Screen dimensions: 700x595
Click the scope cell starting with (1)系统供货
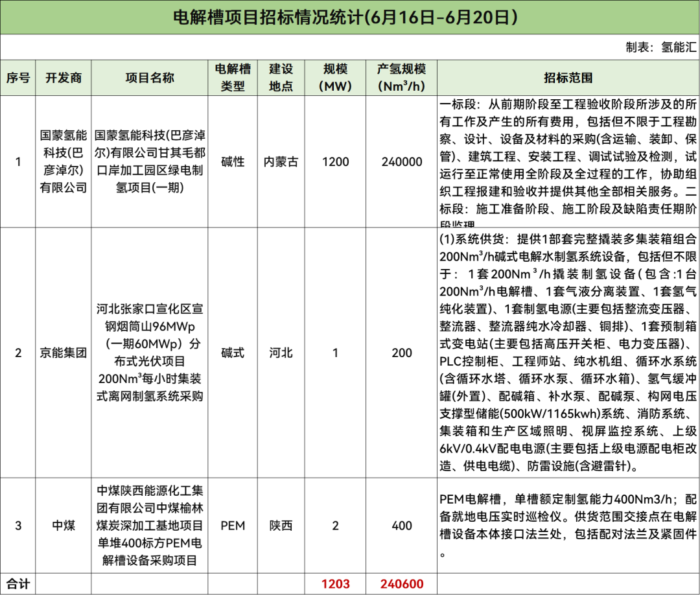tap(568, 353)
